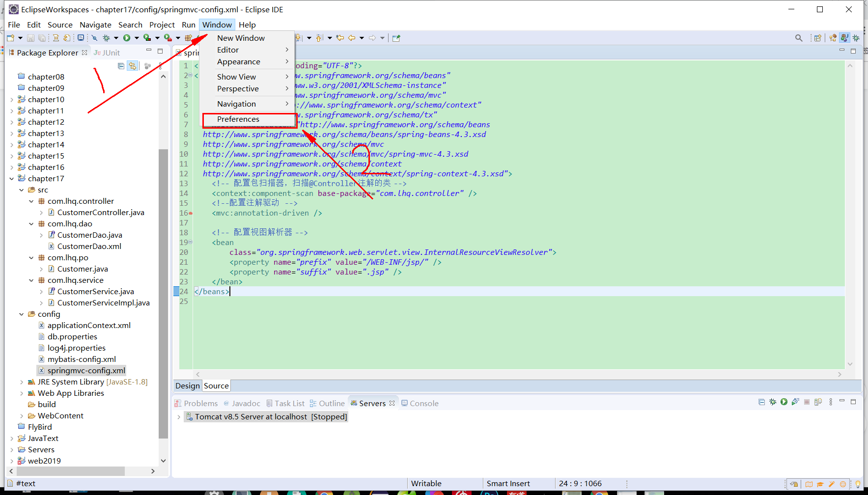The image size is (868, 495).
Task: Open the Outline tab
Action: (x=327, y=403)
